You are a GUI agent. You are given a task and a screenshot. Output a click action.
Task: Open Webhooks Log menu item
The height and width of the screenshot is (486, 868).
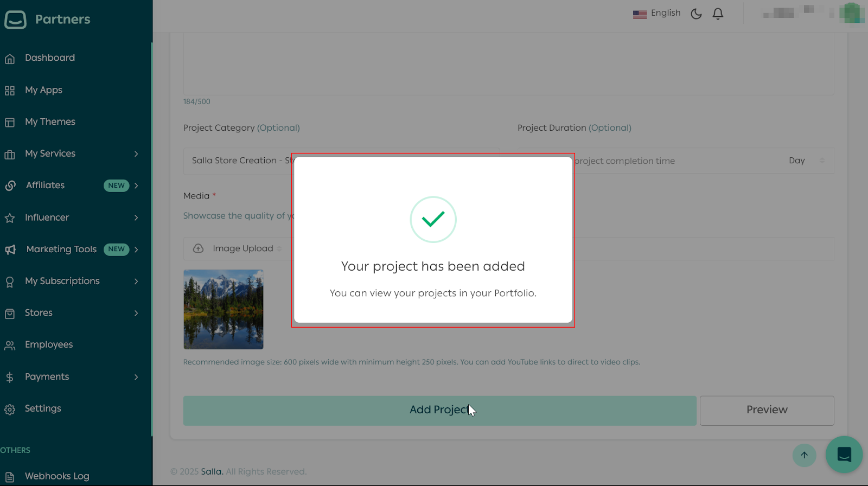click(57, 476)
